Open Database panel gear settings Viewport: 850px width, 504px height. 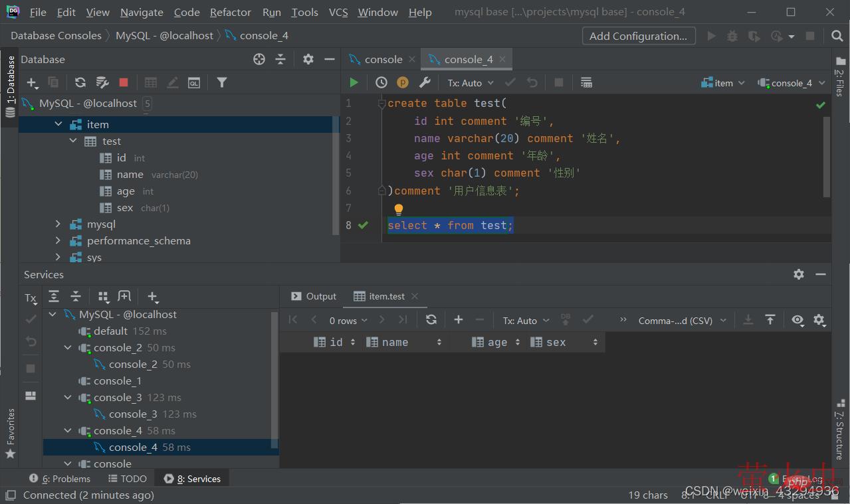[x=308, y=59]
